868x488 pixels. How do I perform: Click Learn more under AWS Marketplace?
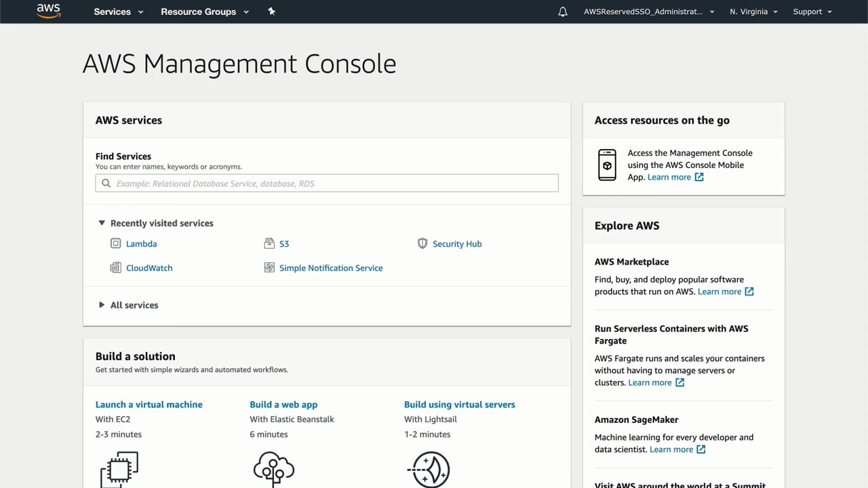(x=719, y=291)
